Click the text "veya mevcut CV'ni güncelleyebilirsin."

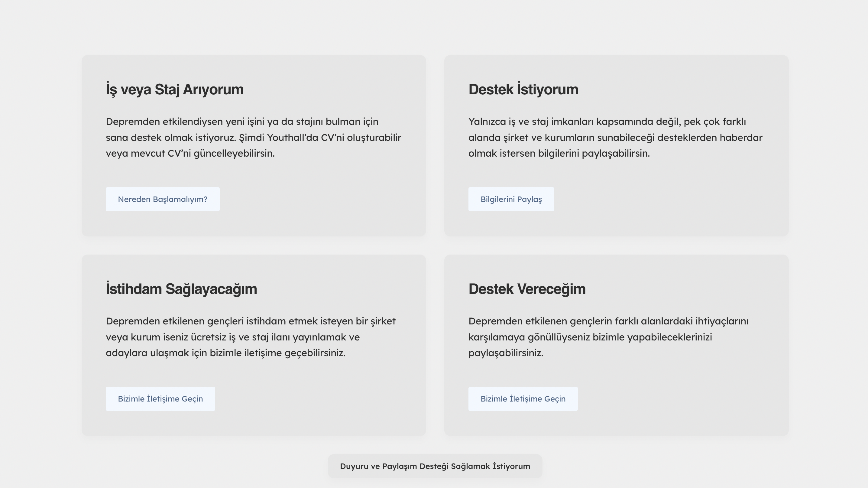190,153
